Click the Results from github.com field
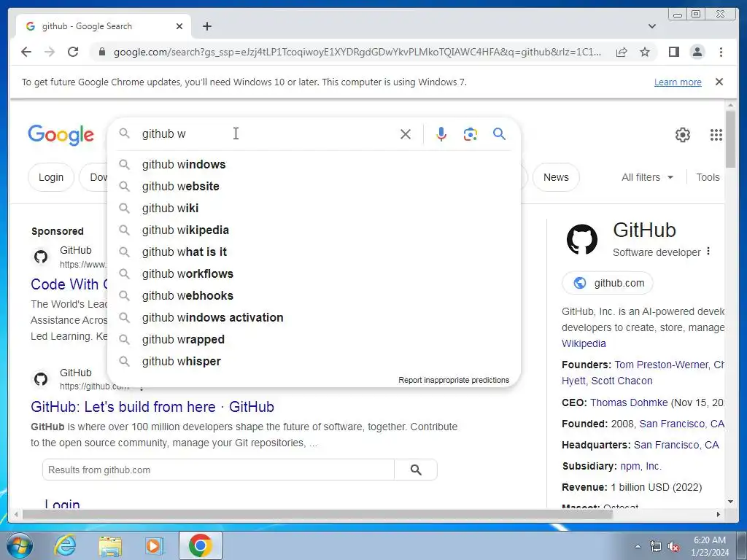747x560 pixels. click(218, 470)
